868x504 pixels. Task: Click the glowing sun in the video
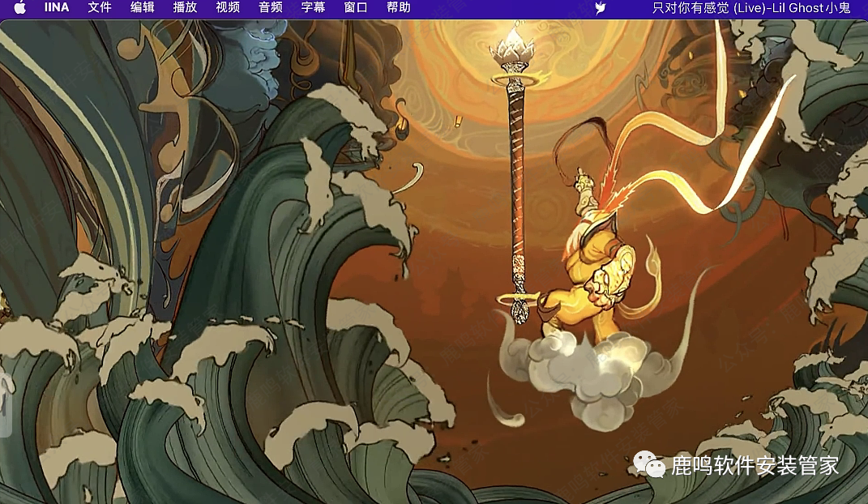point(519,65)
